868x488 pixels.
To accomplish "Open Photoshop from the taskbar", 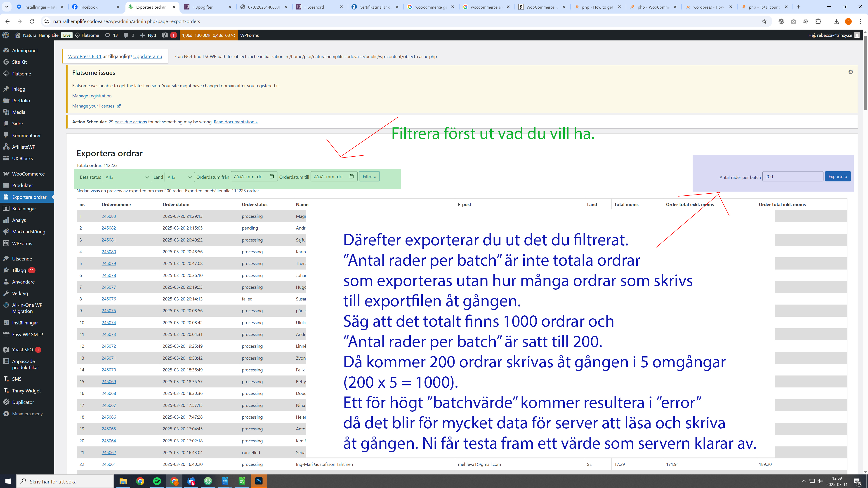I will [x=259, y=481].
